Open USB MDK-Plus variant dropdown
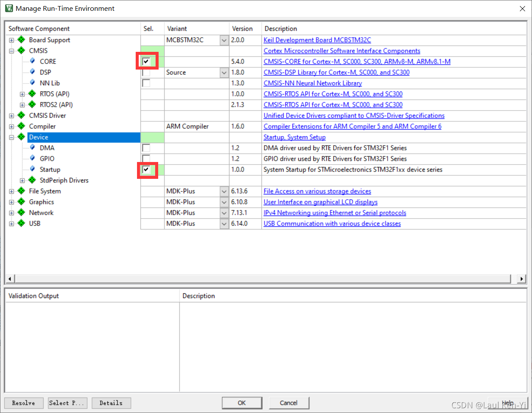The height and width of the screenshot is (413, 532). (224, 224)
